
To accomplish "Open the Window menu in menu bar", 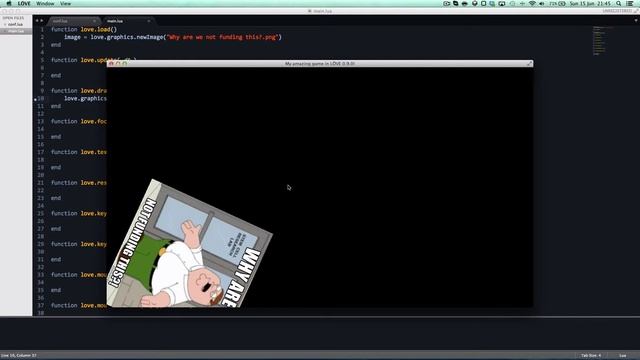I will pyautogui.click(x=45, y=3).
